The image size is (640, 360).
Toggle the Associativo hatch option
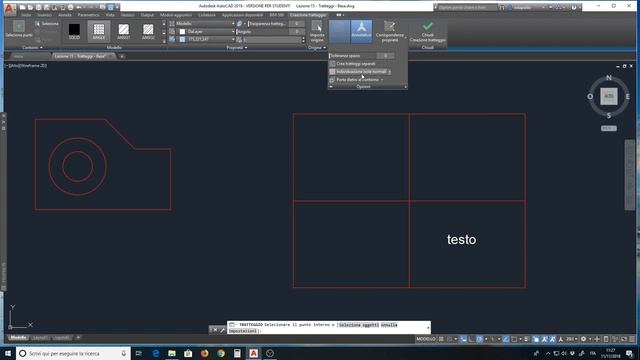[340, 31]
